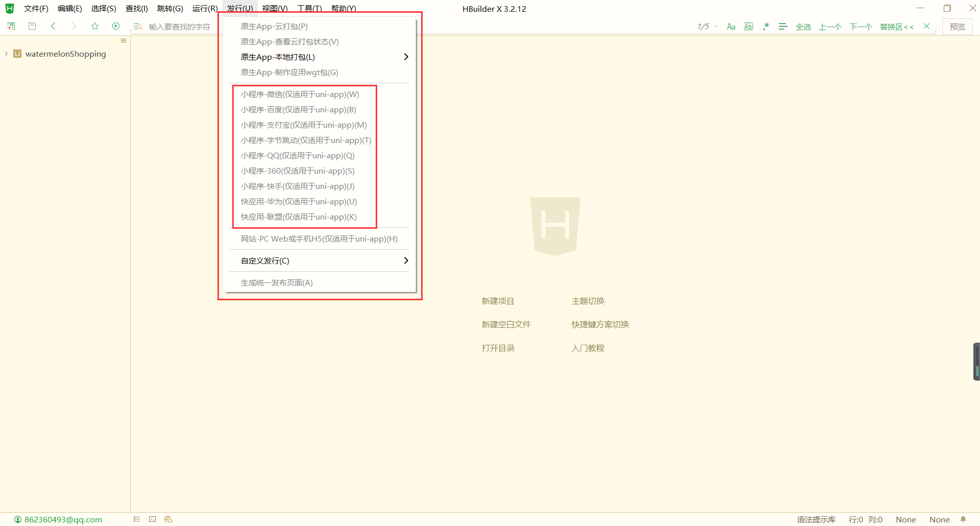Click the browser preview icon in status bar

click(168, 519)
